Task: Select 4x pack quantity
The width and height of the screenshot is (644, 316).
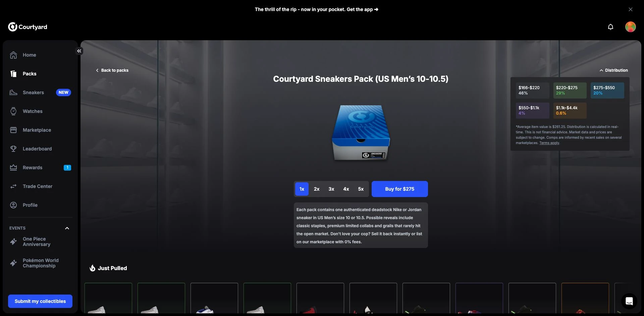Action: pyautogui.click(x=346, y=189)
